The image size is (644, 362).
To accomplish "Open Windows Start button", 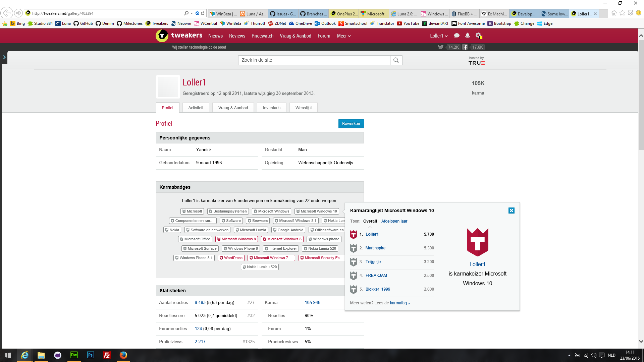I will point(8,355).
